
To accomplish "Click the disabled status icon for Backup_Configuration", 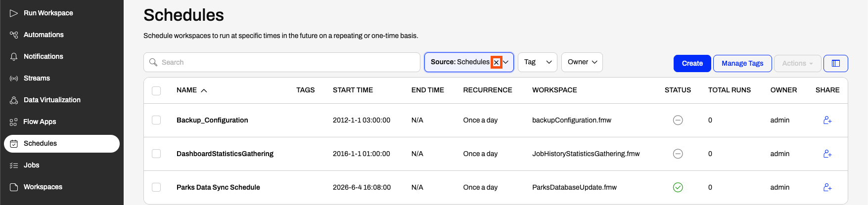I will pyautogui.click(x=678, y=120).
